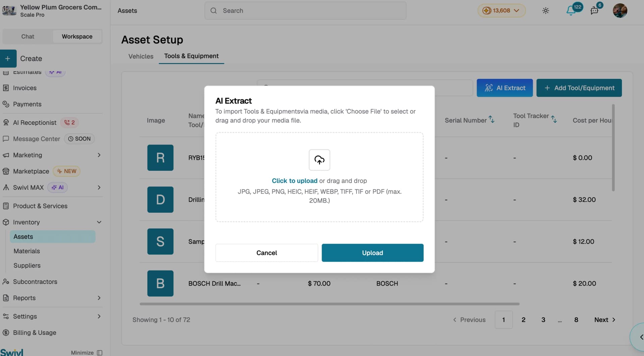Click the Swivl logo
644x356 pixels.
tap(12, 352)
